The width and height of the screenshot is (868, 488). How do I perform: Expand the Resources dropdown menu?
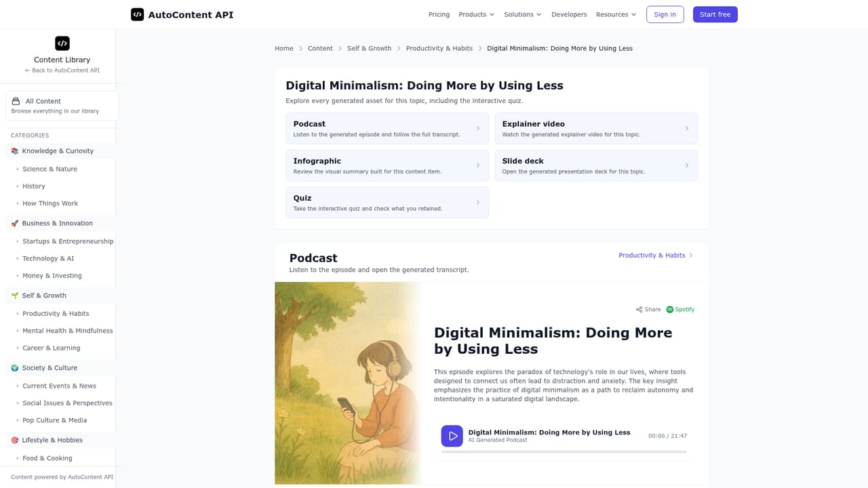(616, 14)
